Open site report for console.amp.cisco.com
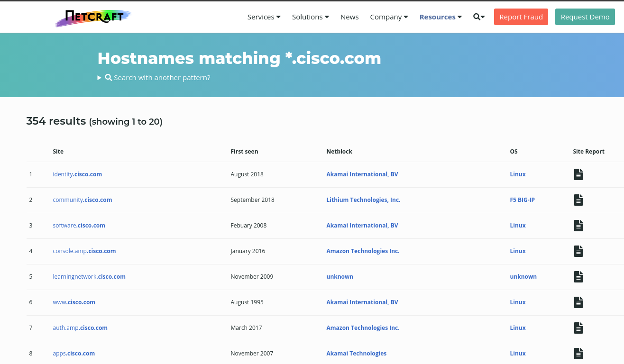 578,251
